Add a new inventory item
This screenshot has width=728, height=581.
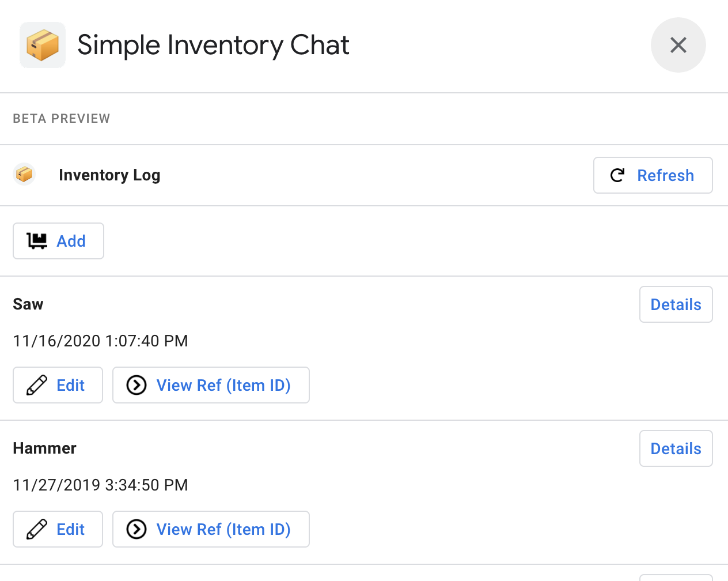pyautogui.click(x=58, y=241)
